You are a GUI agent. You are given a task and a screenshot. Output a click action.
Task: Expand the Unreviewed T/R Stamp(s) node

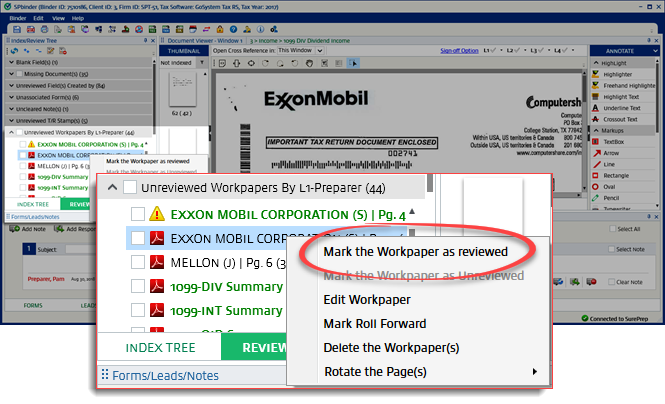pyautogui.click(x=11, y=120)
